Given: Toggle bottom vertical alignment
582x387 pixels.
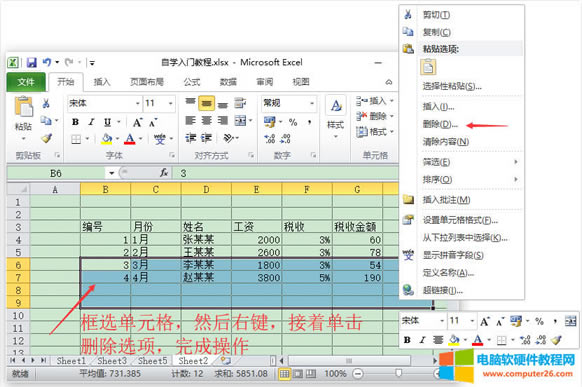Looking at the screenshot, I should click(x=223, y=104).
